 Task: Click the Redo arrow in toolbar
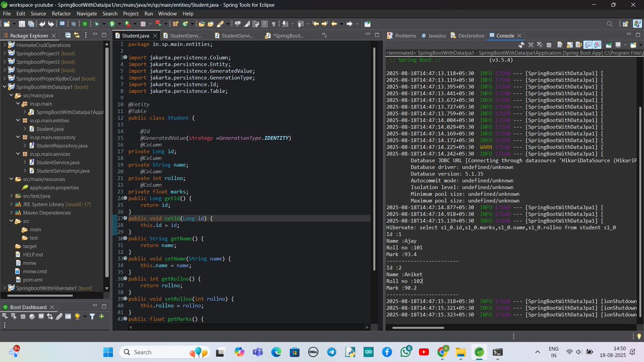click(51, 24)
